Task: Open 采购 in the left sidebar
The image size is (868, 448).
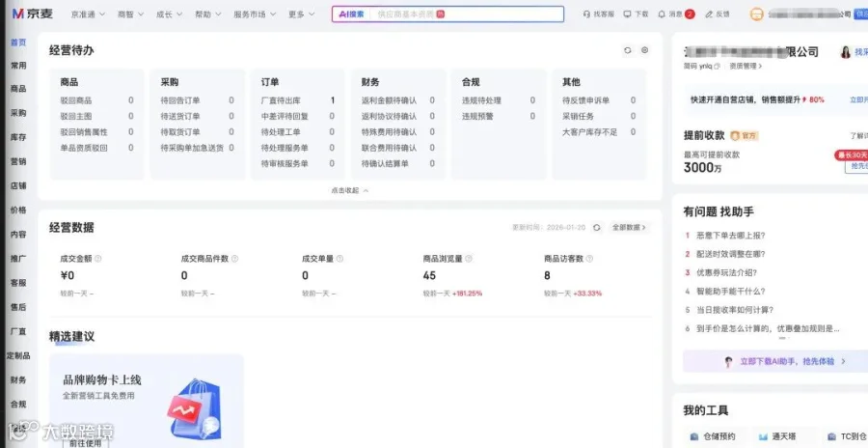Action: click(18, 113)
